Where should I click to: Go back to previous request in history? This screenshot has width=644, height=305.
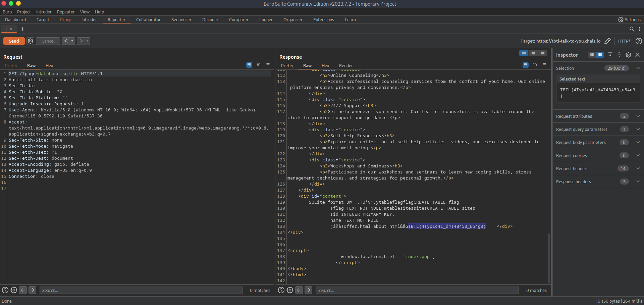[x=66, y=41]
